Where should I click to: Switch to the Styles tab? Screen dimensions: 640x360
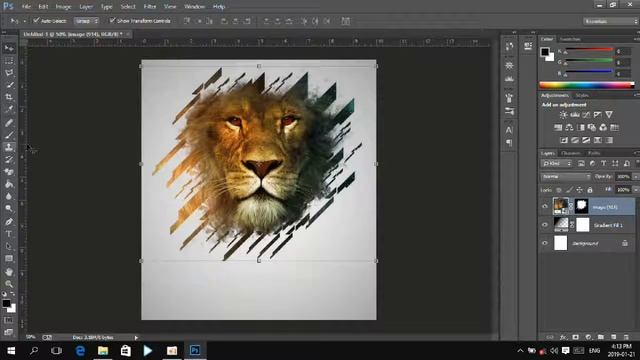[x=582, y=95]
